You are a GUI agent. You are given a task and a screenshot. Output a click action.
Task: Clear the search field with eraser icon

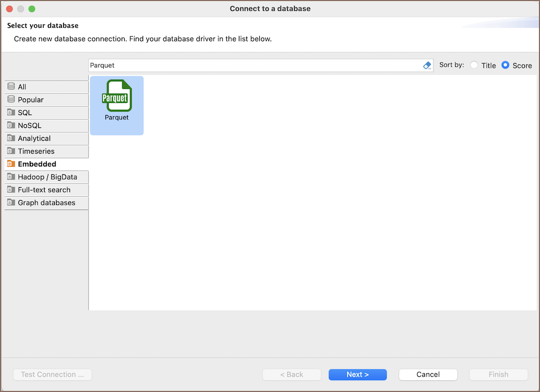click(x=427, y=65)
